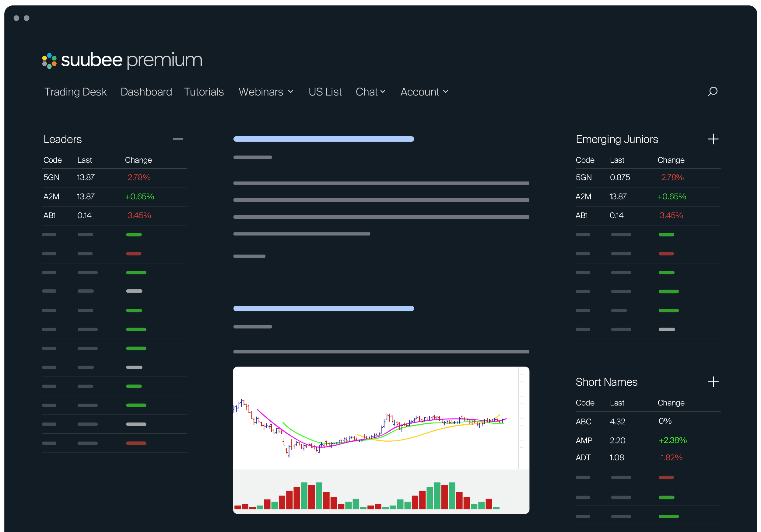Go to Trading Desk

75,92
